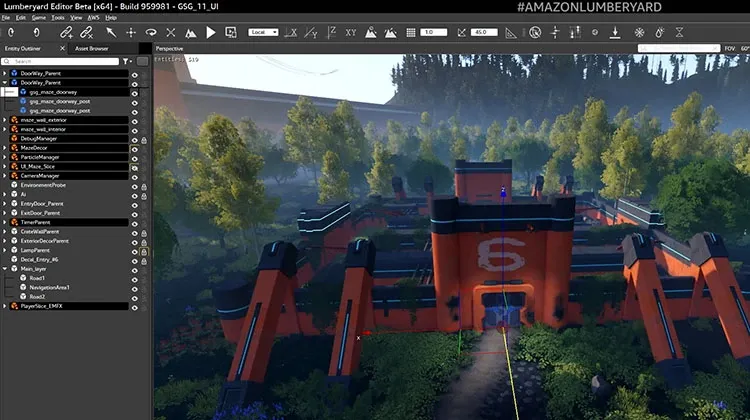
Task: Click the Save/download arrow icon
Action: pos(615,33)
